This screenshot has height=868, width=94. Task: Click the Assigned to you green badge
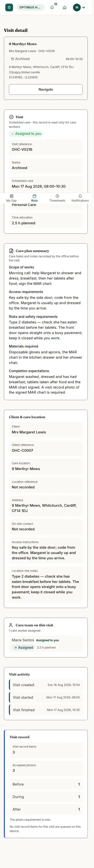26,134
